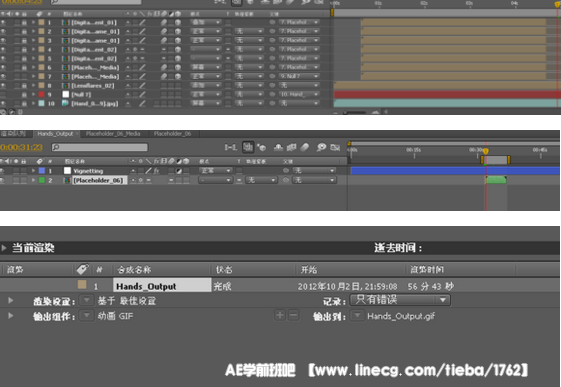
Task: Click the 基于 最佳设置 render settings link
Action: (127, 301)
